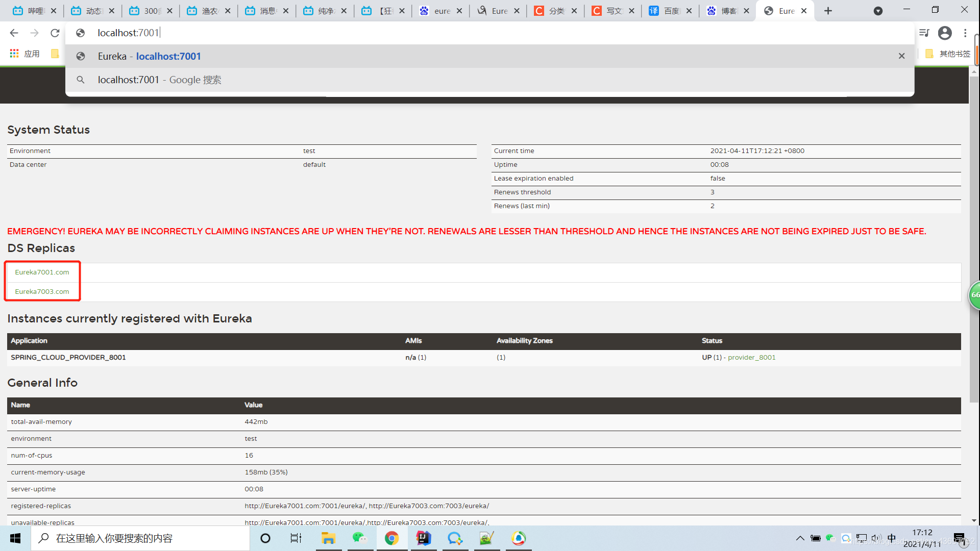
Task: Open the colorful circular browser on the taskbar
Action: click(x=519, y=538)
